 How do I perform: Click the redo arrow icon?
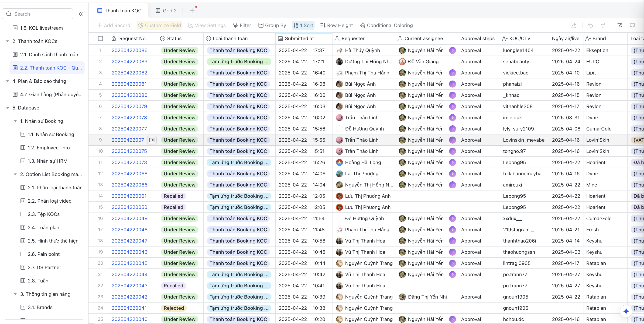[x=603, y=25]
